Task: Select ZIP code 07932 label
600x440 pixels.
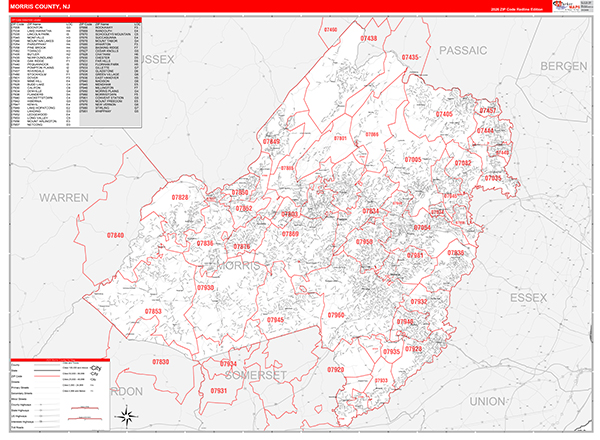Action: [x=419, y=301]
